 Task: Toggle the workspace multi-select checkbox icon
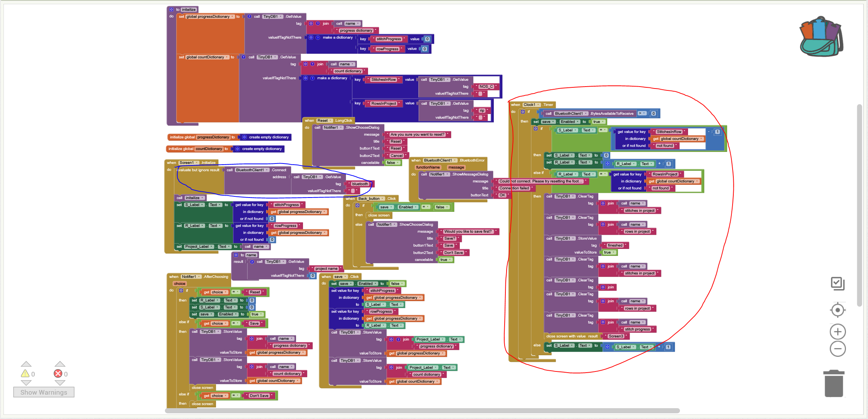point(837,283)
